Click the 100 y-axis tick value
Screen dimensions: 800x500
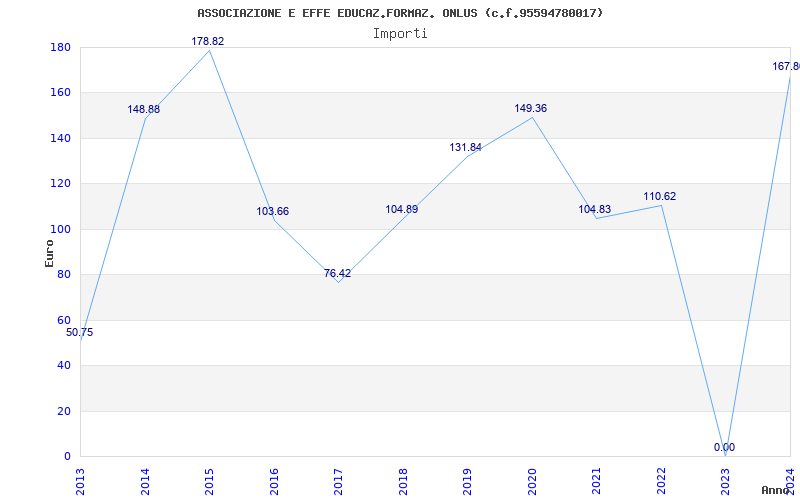60,229
